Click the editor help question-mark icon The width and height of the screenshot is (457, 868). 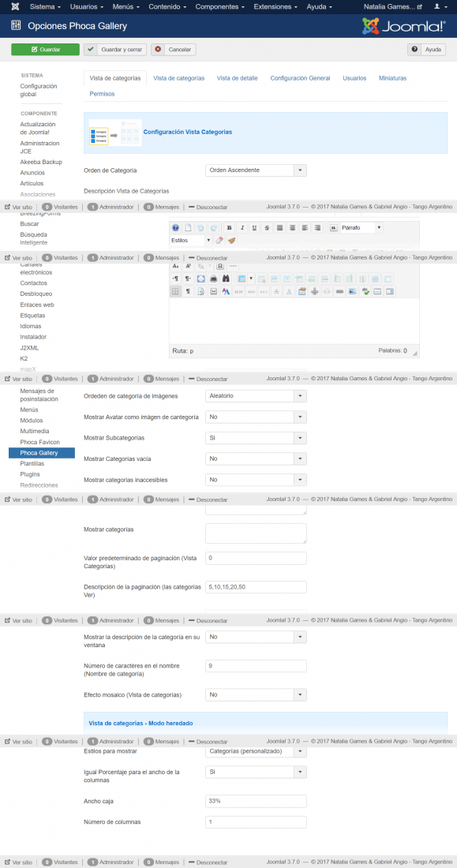click(x=175, y=228)
